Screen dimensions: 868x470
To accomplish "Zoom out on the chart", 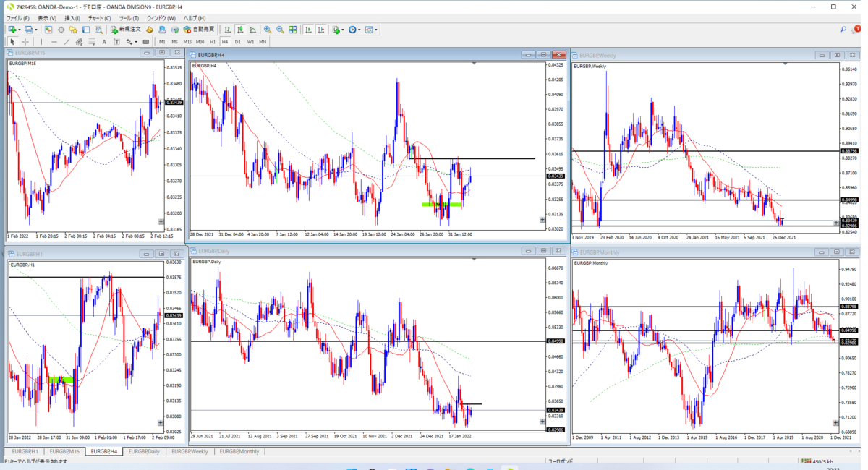I will tap(280, 30).
